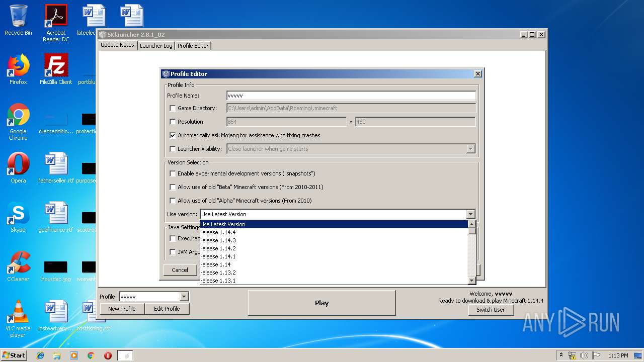Open the Profile selector dropdown
644x362 pixels.
coord(184,297)
